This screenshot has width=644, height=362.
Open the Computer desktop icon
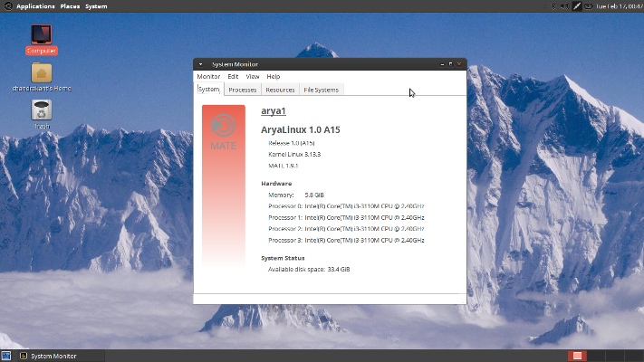point(41,35)
